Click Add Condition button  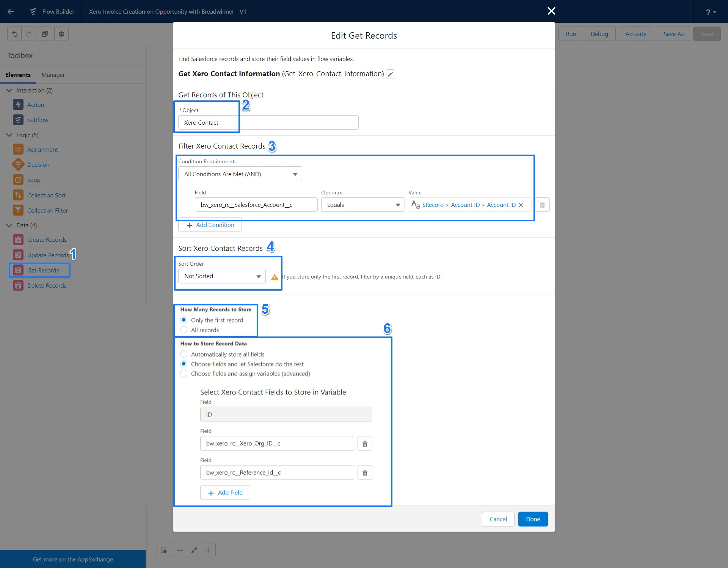pos(210,225)
